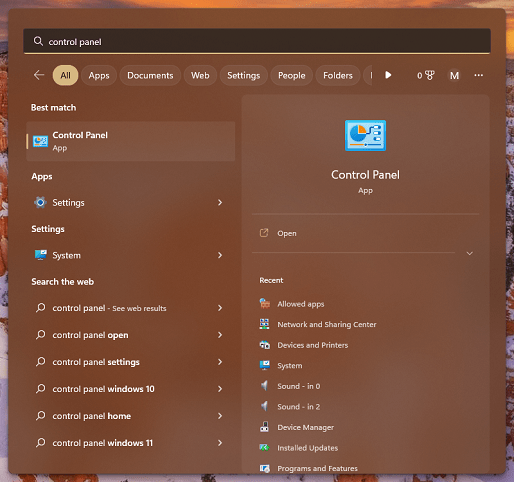Click the search magnifier icon in search box

38,41
